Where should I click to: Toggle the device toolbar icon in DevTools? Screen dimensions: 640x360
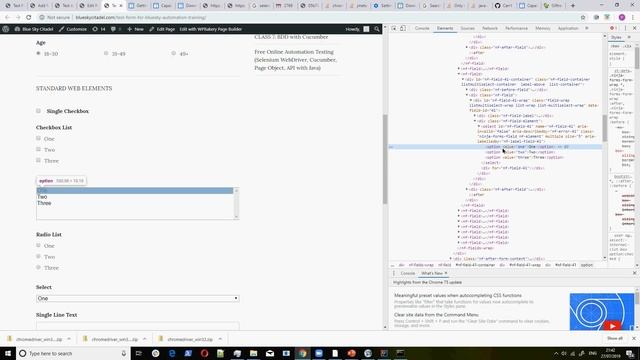click(403, 28)
